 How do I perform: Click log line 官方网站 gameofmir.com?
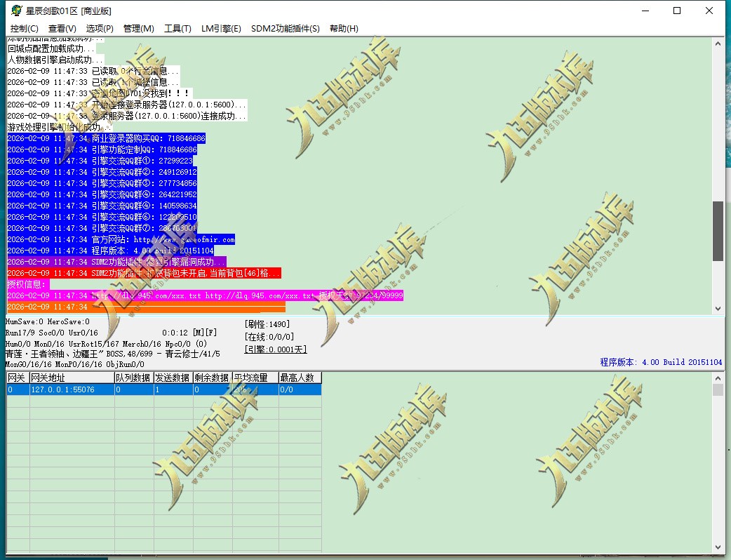pos(121,239)
